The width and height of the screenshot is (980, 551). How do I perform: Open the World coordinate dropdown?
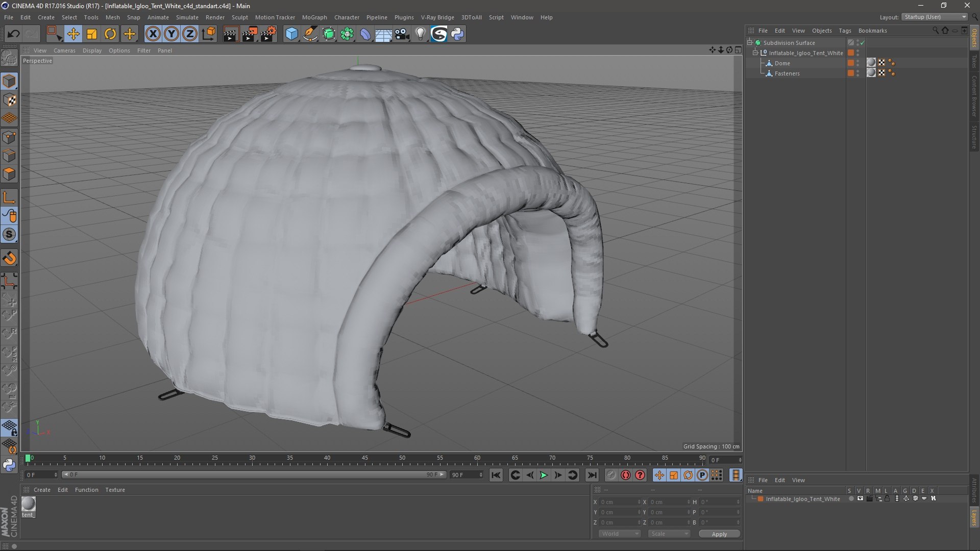point(620,534)
